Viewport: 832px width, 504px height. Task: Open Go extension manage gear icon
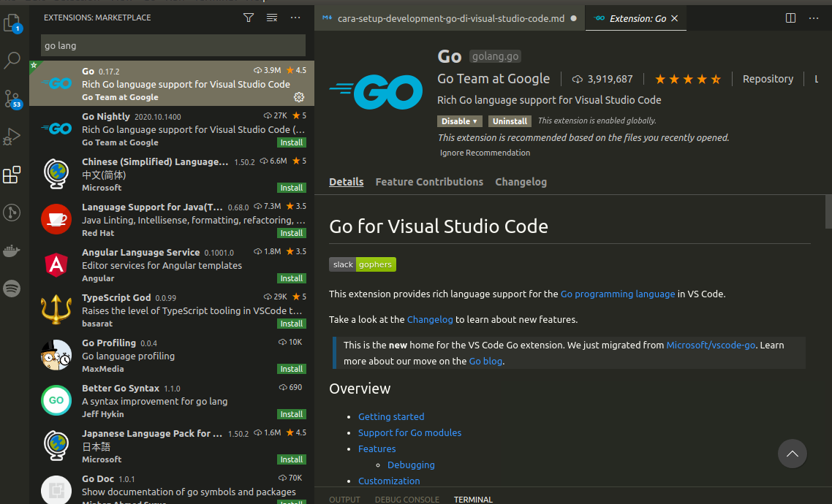coord(299,97)
